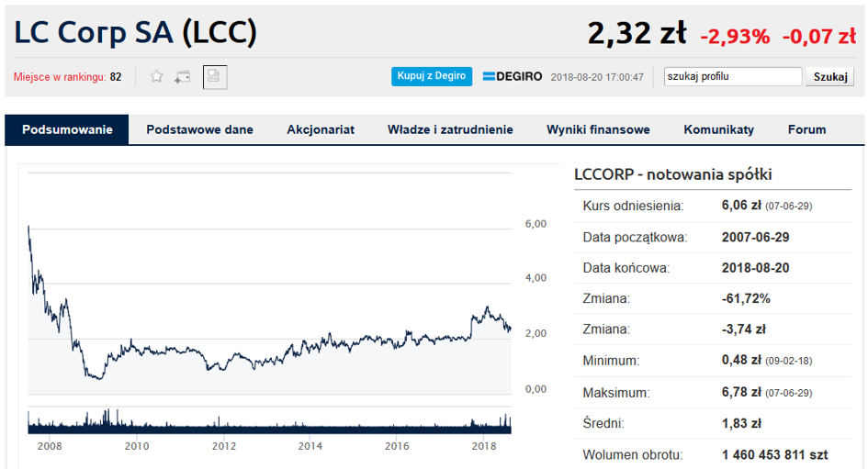Click the DEGIRO logo
This screenshot has width=868, height=469.
tap(512, 76)
